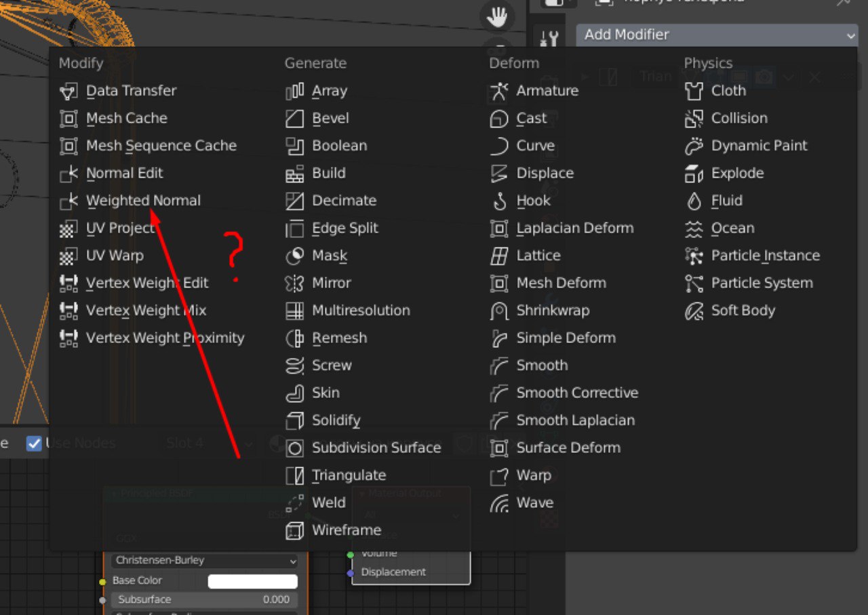Select Vertex Weight Edit modifier
This screenshot has width=868, height=615.
click(147, 283)
